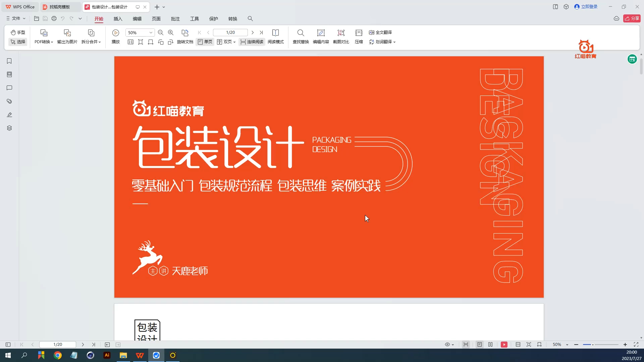644x362 pixels.
Task: Select the Hand (手型) tool
Action: pos(18,33)
